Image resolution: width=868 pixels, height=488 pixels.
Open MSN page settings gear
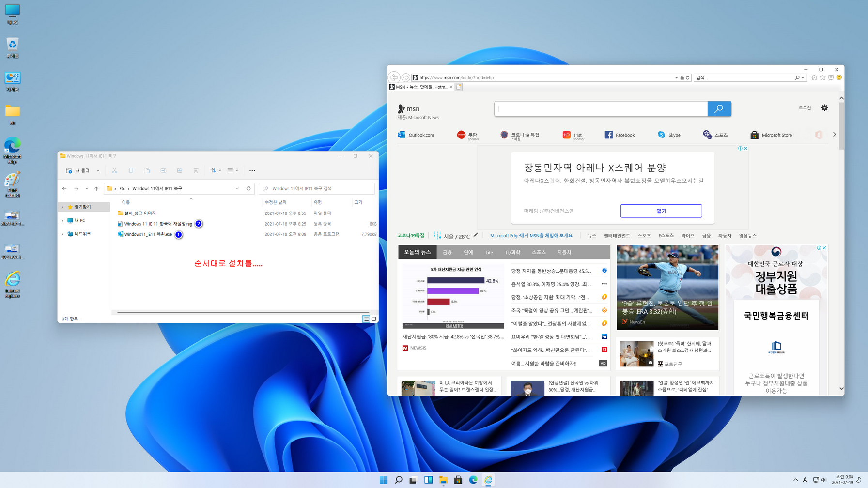pos(824,108)
